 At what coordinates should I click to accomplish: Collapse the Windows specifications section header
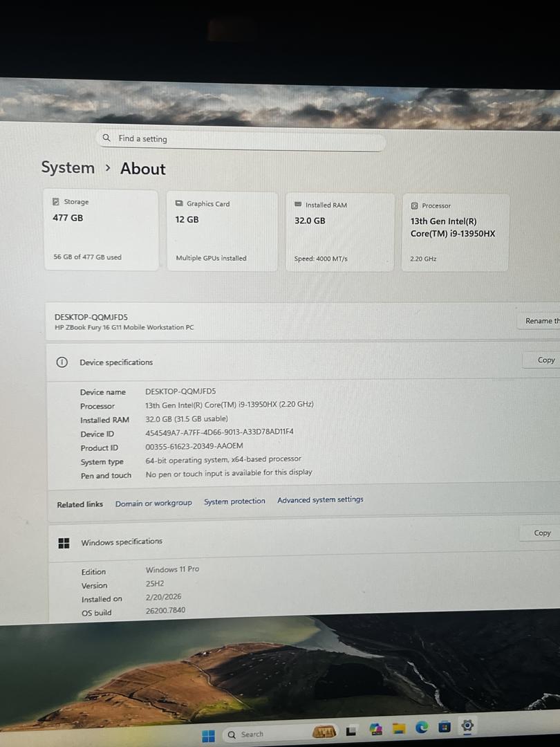304,539
